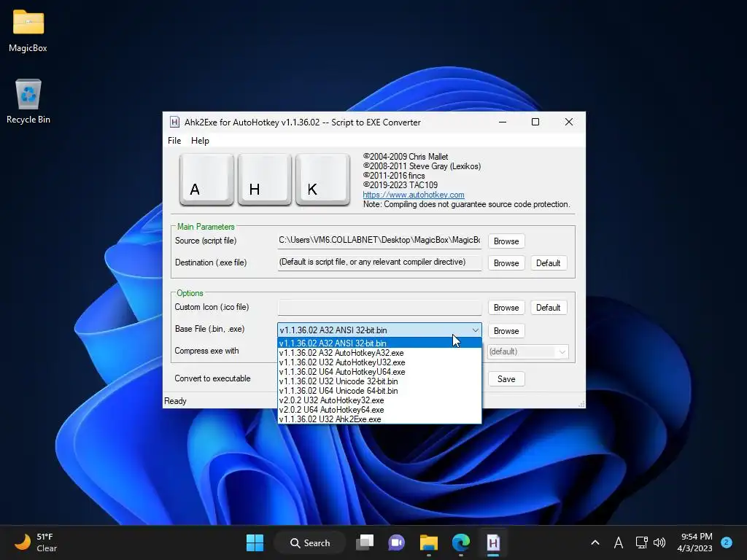Click the A key logo image
Viewport: 747px width, 560px height.
pos(206,180)
